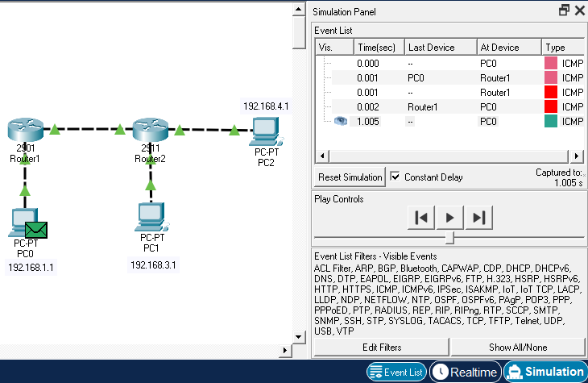The height and width of the screenshot is (383, 588).
Task: Switch to Realtime mode
Action: [464, 372]
